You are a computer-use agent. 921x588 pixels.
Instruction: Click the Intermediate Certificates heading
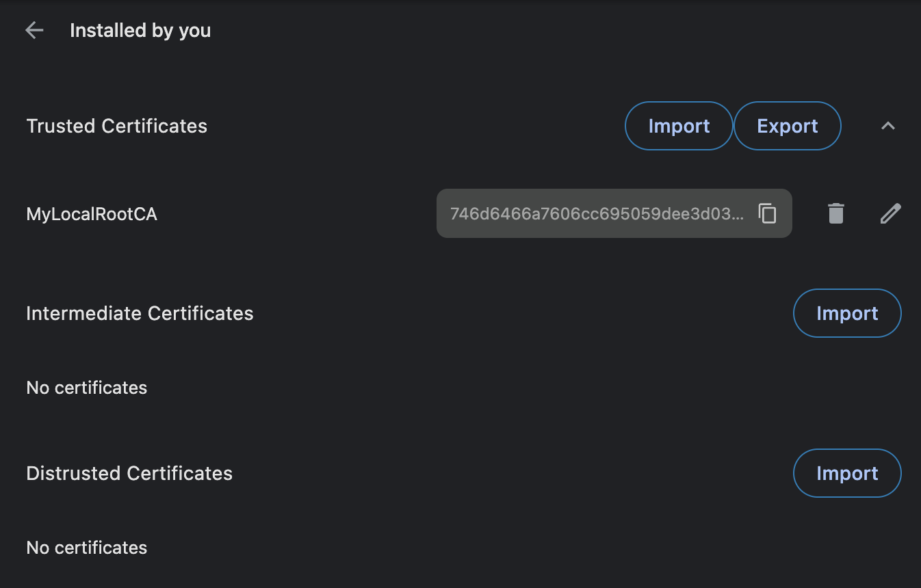click(x=140, y=313)
